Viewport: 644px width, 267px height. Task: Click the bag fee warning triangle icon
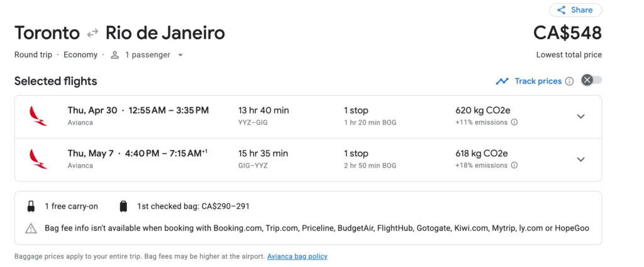pyautogui.click(x=31, y=228)
